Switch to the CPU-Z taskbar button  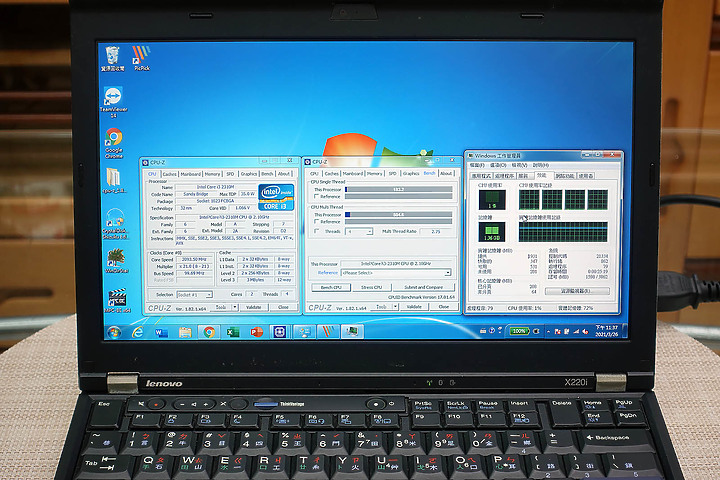coord(280,332)
